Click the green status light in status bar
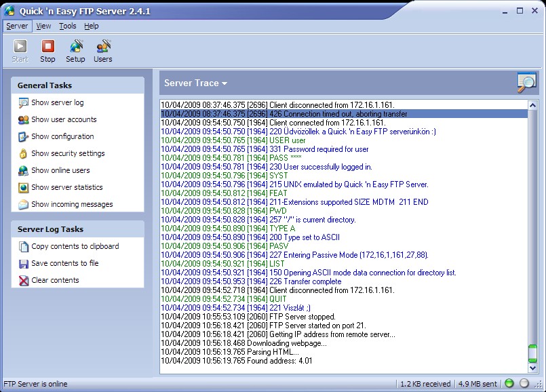The width and height of the screenshot is (546, 392). point(509,383)
